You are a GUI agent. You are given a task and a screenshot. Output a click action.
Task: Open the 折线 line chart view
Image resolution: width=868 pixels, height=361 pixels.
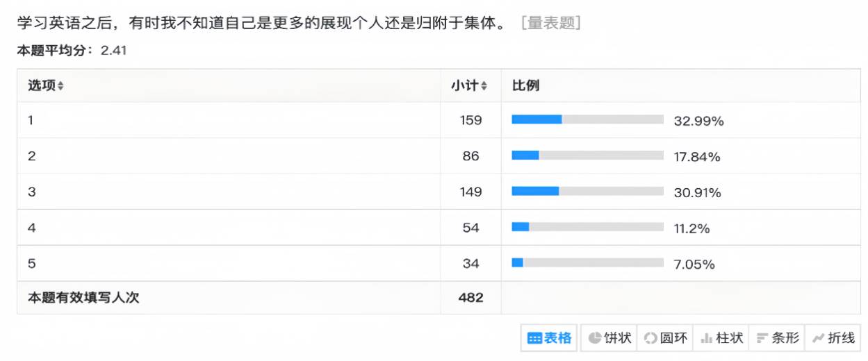tap(833, 338)
